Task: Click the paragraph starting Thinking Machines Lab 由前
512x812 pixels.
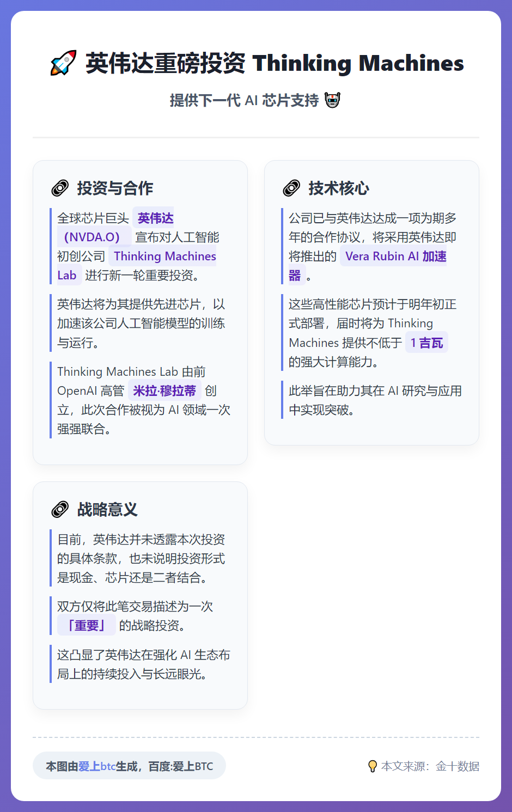Action: 142,400
